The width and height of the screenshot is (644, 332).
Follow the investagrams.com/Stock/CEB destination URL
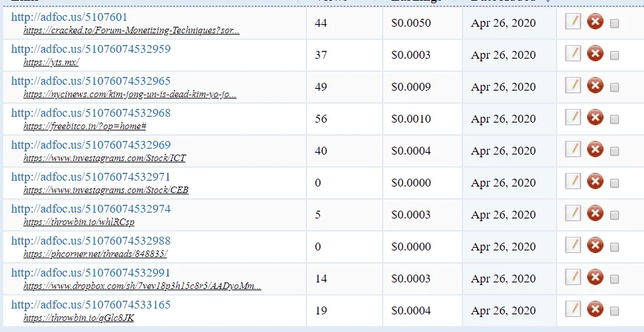coord(106,190)
